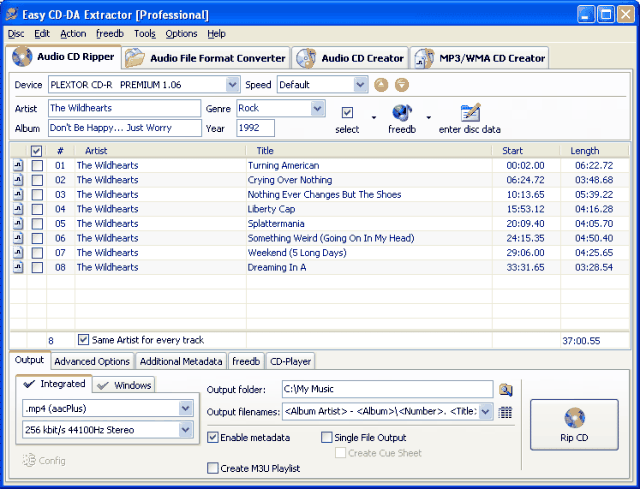Open the Help menu
The width and height of the screenshot is (640, 489).
[x=216, y=34]
